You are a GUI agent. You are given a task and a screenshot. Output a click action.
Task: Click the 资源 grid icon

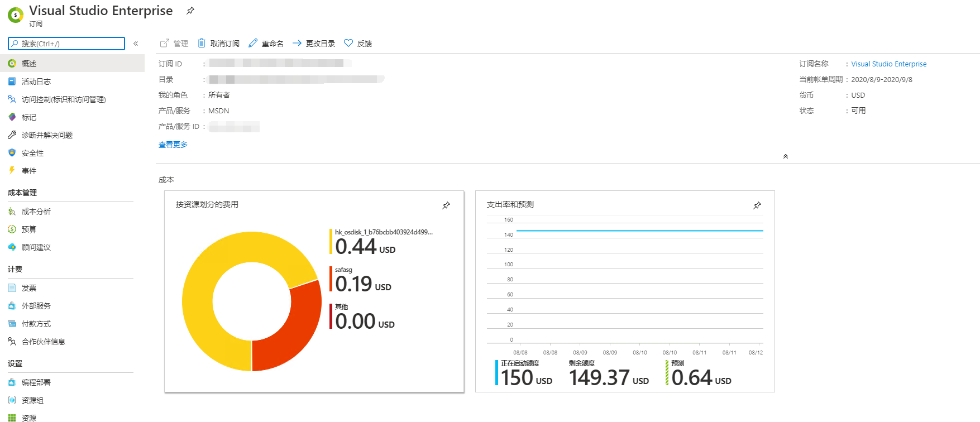pyautogui.click(x=12, y=418)
